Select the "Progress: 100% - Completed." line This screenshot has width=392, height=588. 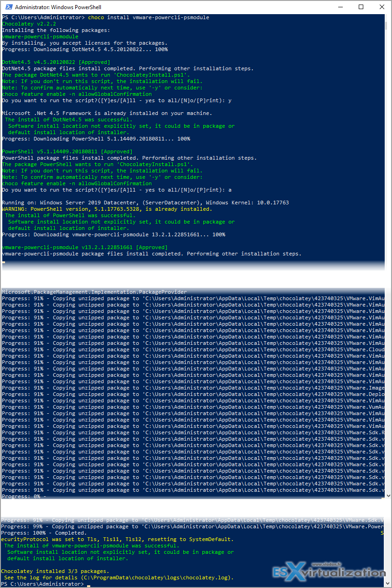click(x=44, y=533)
